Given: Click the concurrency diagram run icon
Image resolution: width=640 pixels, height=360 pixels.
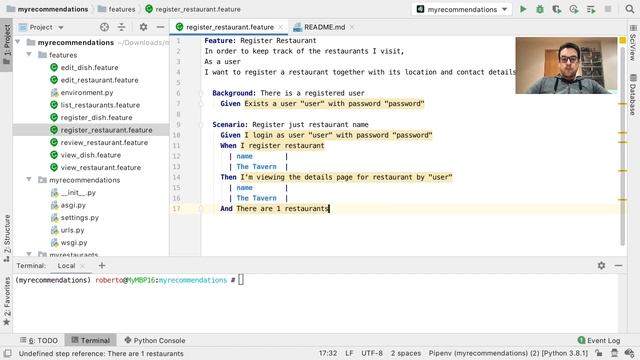Looking at the screenshot, I should [591, 9].
